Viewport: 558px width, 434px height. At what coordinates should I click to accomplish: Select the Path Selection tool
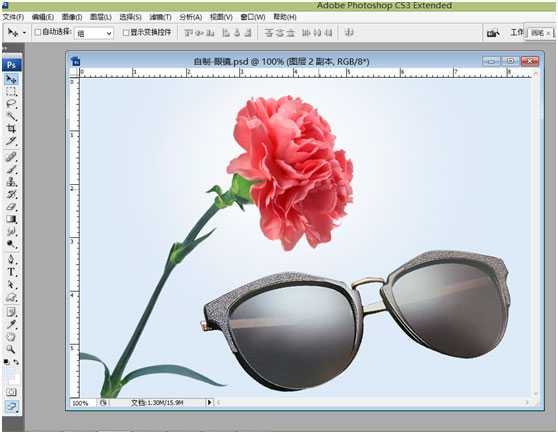(12, 285)
